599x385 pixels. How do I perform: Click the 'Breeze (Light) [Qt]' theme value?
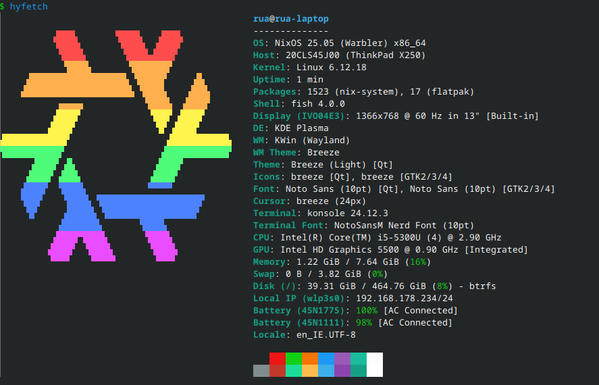tap(342, 165)
